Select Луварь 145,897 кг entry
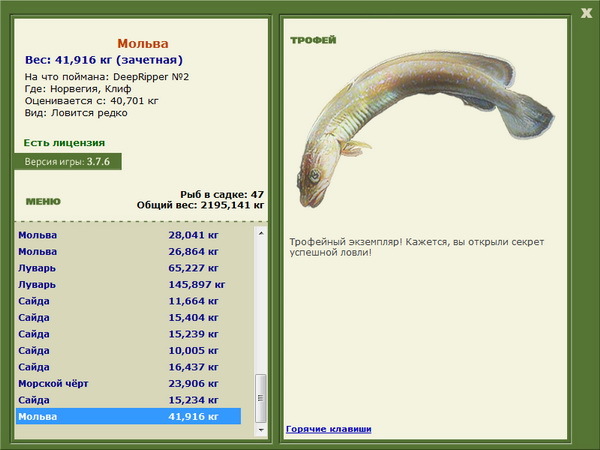The height and width of the screenshot is (450, 600). coord(129,284)
